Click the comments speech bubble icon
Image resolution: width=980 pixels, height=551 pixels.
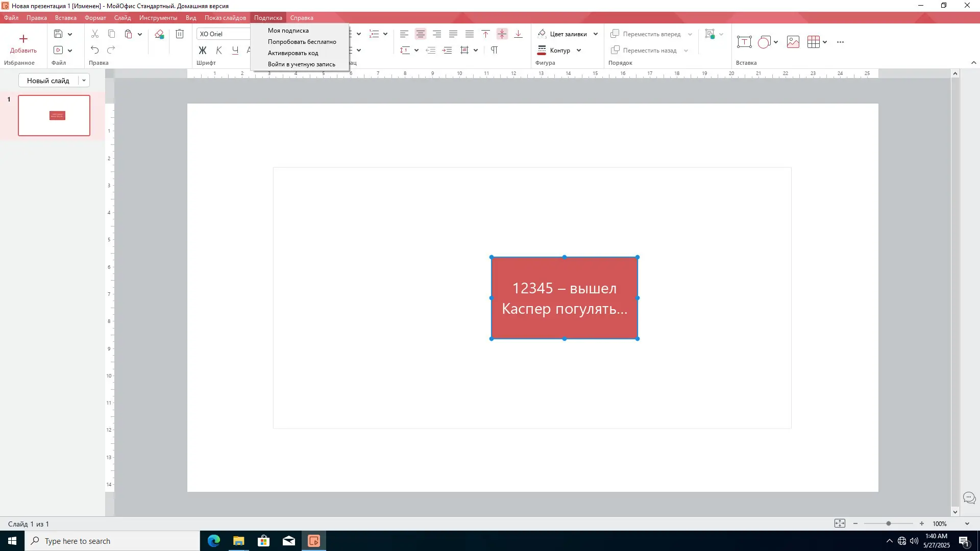tap(969, 497)
